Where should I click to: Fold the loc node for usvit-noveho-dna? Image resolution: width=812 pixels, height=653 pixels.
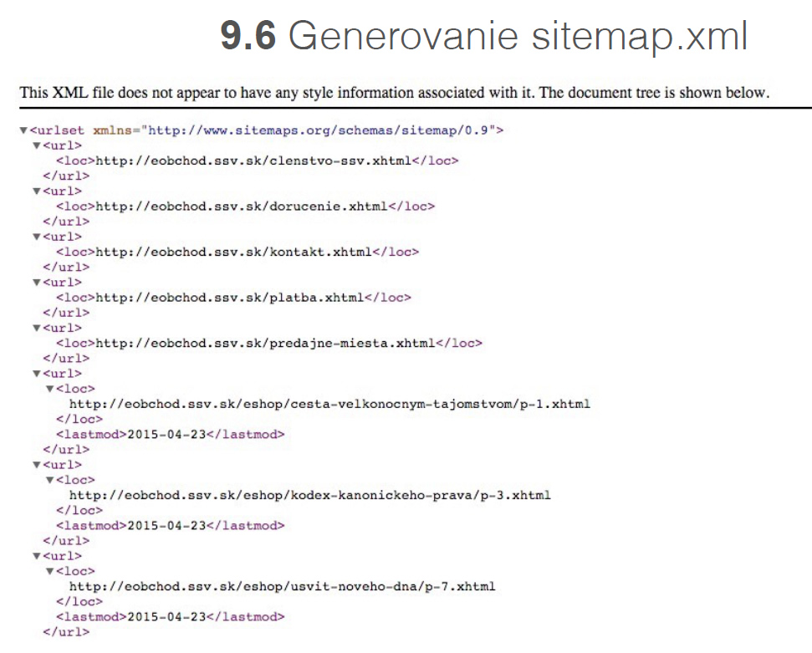pos(50,571)
